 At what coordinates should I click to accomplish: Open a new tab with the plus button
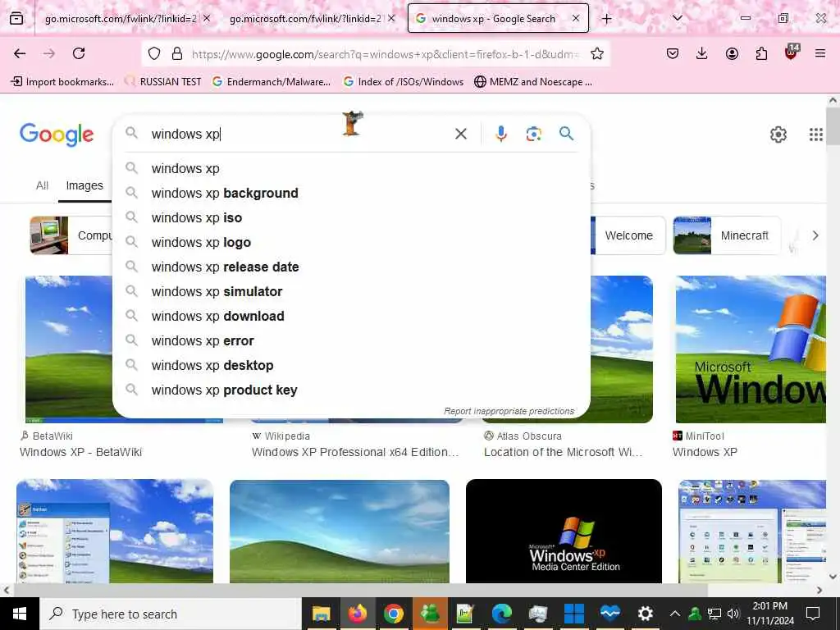click(606, 19)
